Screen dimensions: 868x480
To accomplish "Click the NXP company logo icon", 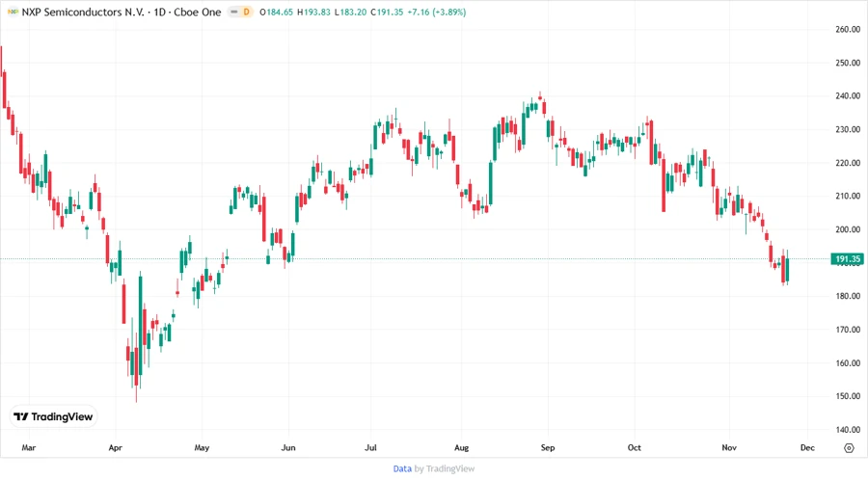I will (x=13, y=12).
